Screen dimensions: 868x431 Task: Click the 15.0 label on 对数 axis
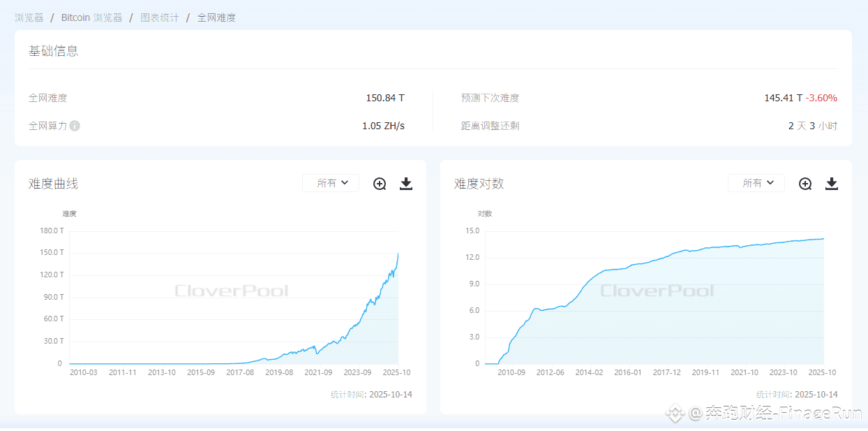coord(472,231)
